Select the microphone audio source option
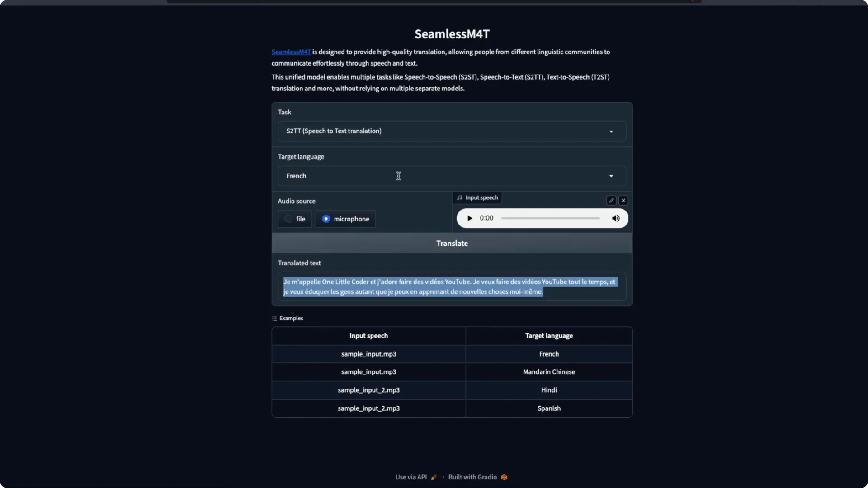 (x=326, y=219)
